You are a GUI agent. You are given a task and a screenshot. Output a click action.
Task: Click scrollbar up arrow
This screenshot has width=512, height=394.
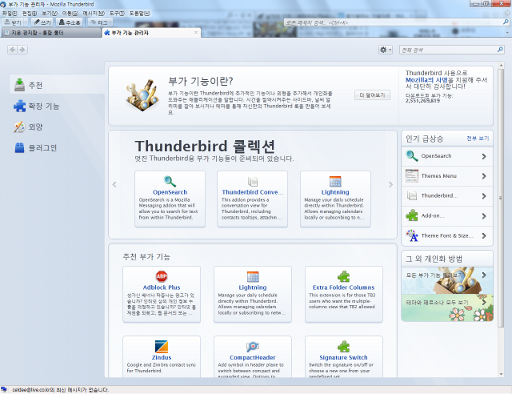pyautogui.click(x=501, y=65)
